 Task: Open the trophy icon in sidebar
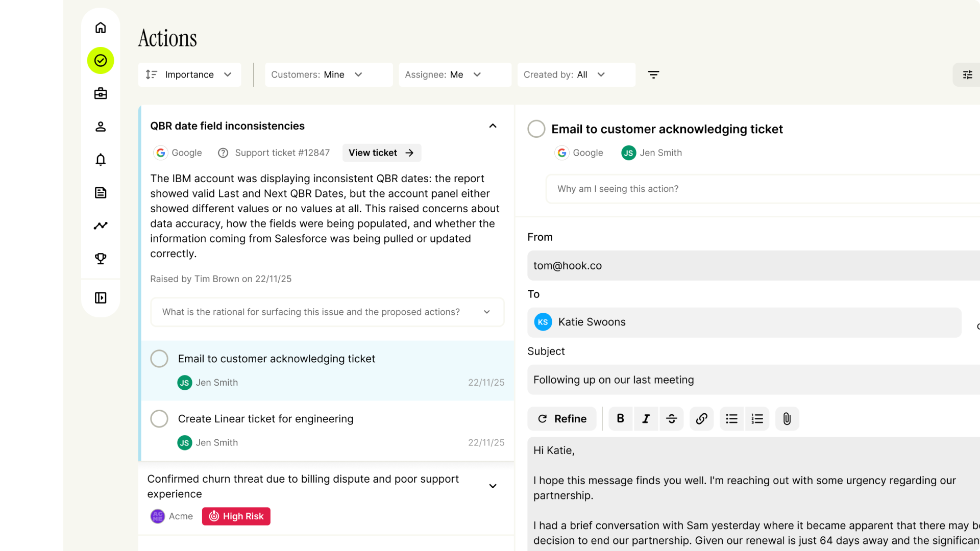point(101,259)
